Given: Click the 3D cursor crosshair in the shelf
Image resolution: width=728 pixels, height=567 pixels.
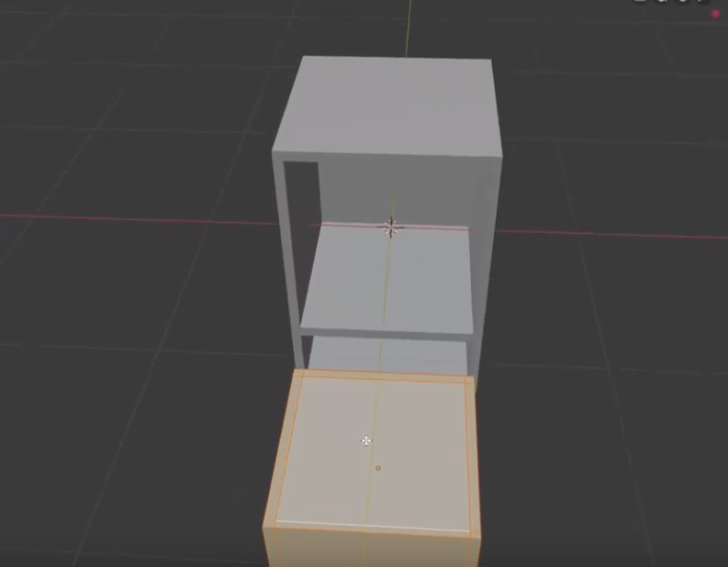Looking at the screenshot, I should 390,227.
